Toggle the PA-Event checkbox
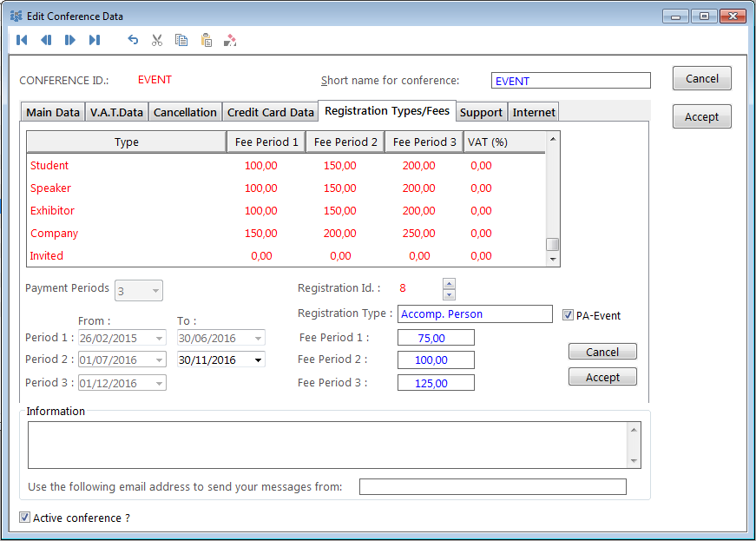The width and height of the screenshot is (756, 541). point(569,315)
